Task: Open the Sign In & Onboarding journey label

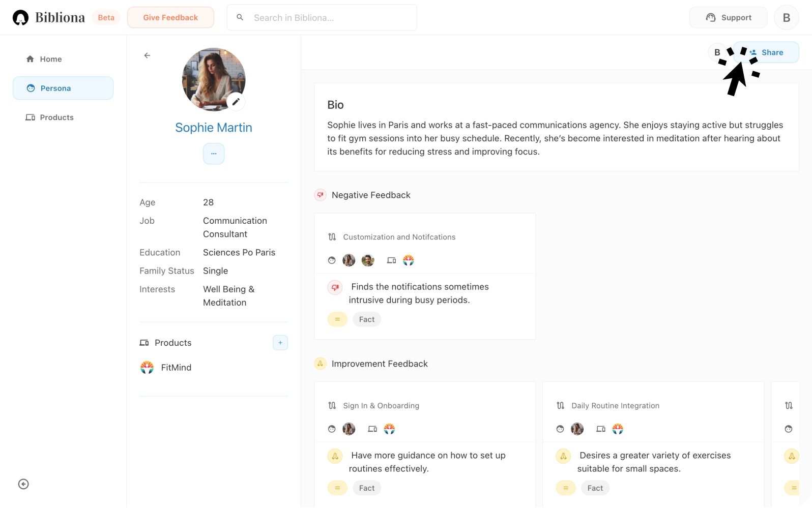Action: [381, 406]
